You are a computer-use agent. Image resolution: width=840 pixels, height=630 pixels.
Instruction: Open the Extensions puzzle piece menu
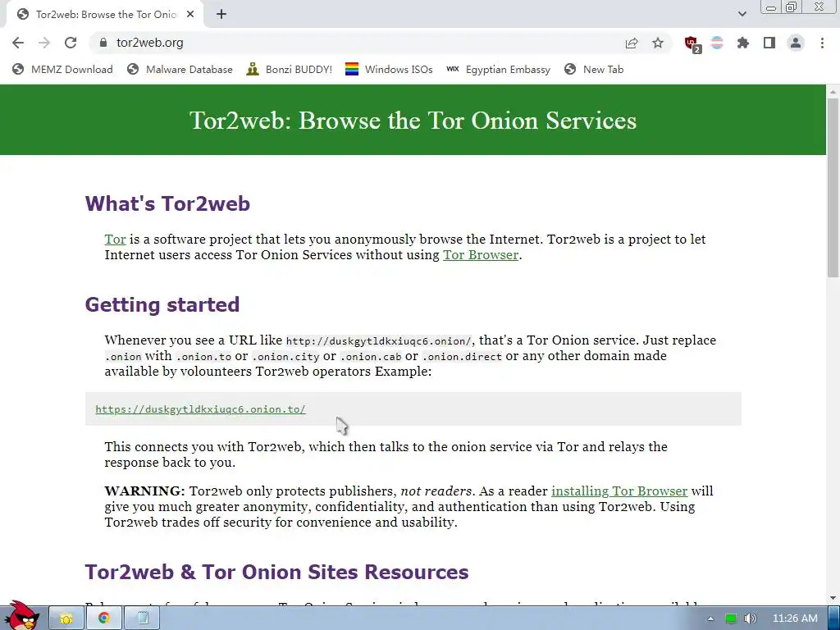coord(743,43)
